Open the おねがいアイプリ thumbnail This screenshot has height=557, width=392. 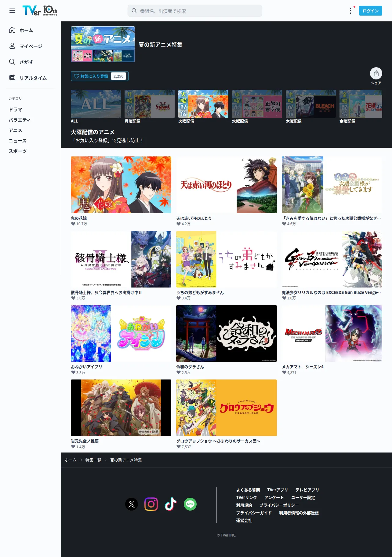pos(121,333)
